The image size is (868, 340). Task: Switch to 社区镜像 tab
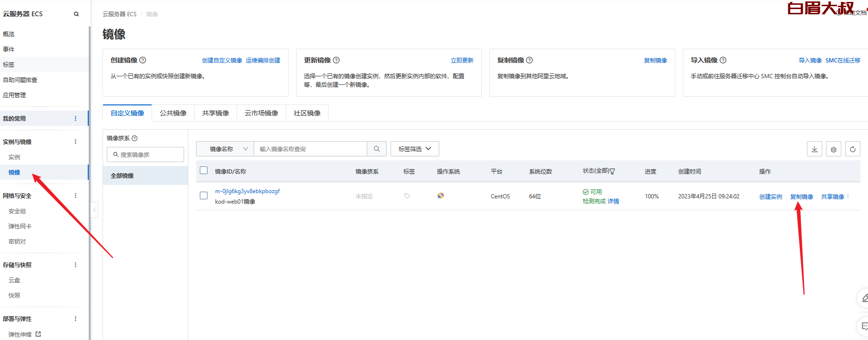tap(307, 113)
